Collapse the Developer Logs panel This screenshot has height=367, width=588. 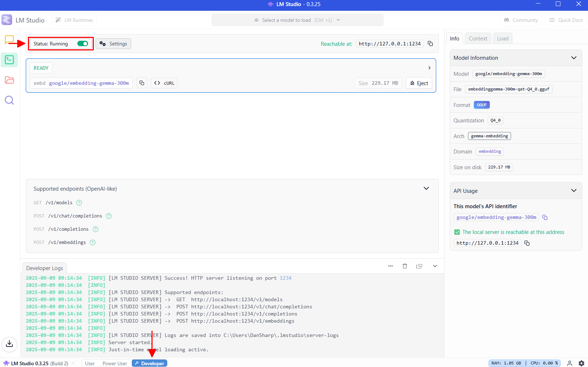[x=435, y=266]
